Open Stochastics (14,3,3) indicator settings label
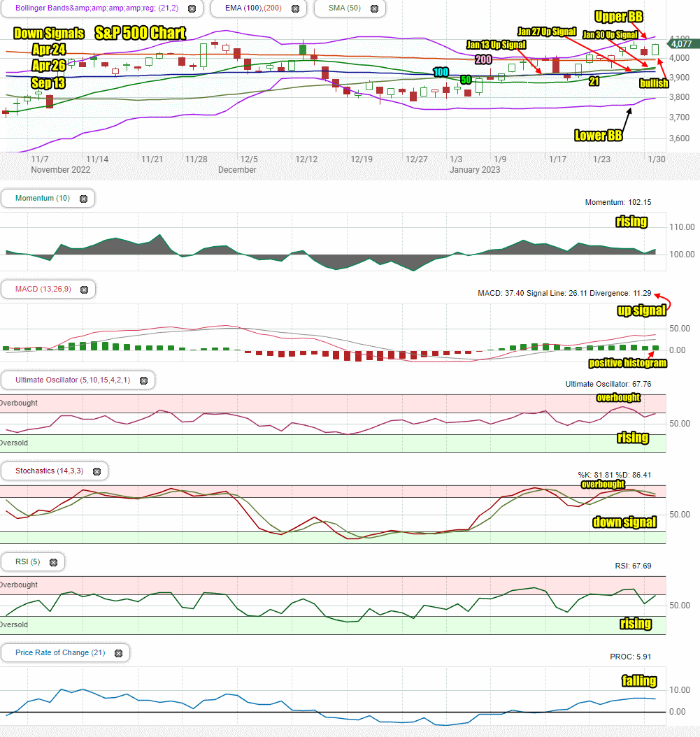 pyautogui.click(x=50, y=471)
